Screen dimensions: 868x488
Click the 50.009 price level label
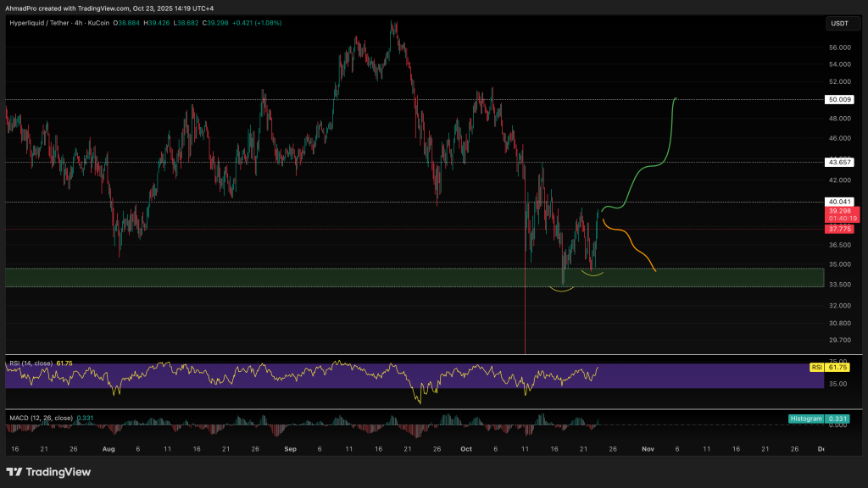838,99
